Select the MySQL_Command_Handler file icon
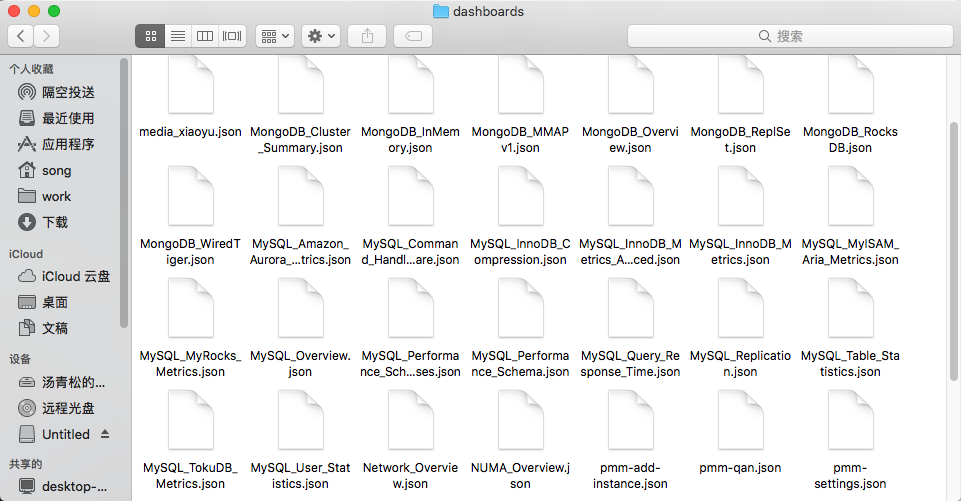This screenshot has width=961, height=501. [x=411, y=196]
